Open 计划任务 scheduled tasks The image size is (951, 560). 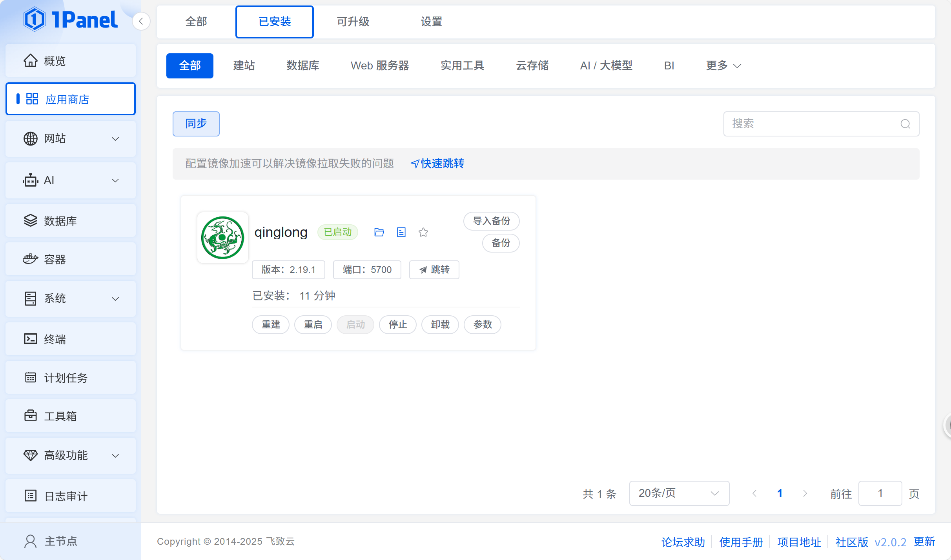tap(71, 378)
